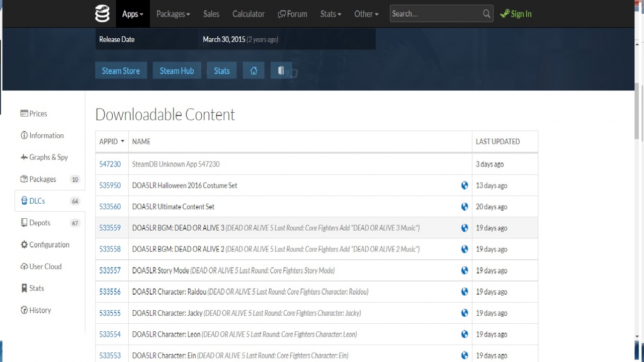Image resolution: width=644 pixels, height=362 pixels.
Task: Open the Stats dropdown in top navbar
Action: pyautogui.click(x=331, y=14)
